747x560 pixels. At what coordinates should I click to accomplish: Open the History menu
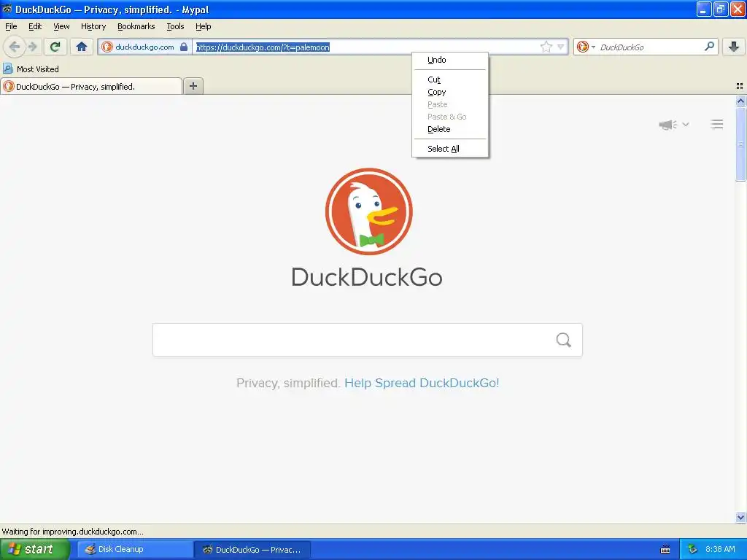pyautogui.click(x=93, y=26)
